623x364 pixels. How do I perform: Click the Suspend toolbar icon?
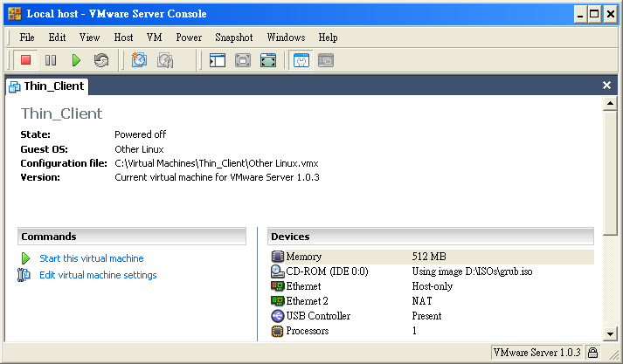pos(51,60)
